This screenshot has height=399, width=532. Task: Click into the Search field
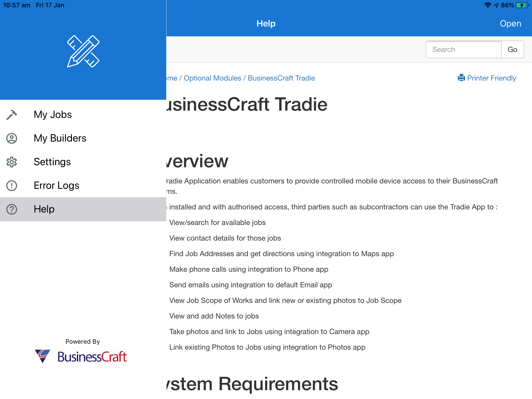pos(464,49)
